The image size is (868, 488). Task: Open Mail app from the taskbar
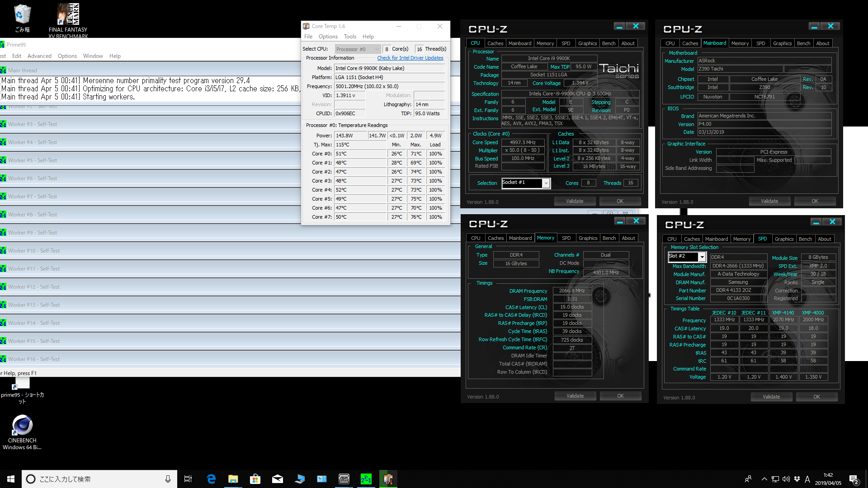pyautogui.click(x=278, y=479)
